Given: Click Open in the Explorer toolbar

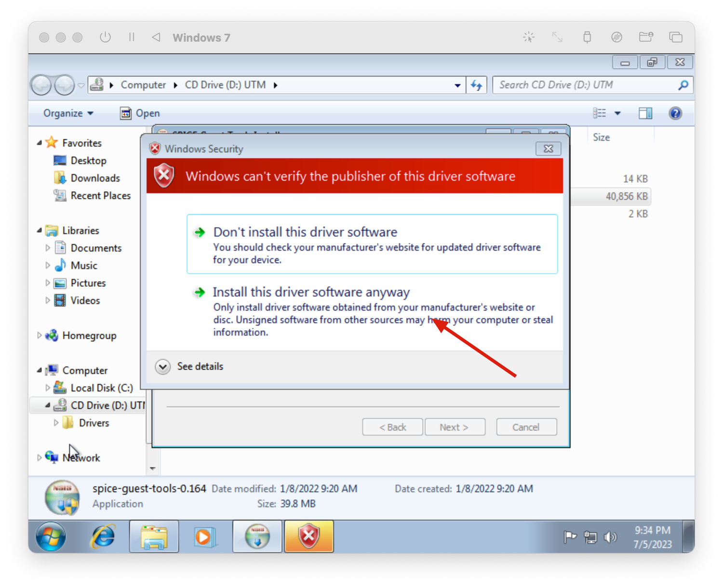Looking at the screenshot, I should (x=140, y=113).
